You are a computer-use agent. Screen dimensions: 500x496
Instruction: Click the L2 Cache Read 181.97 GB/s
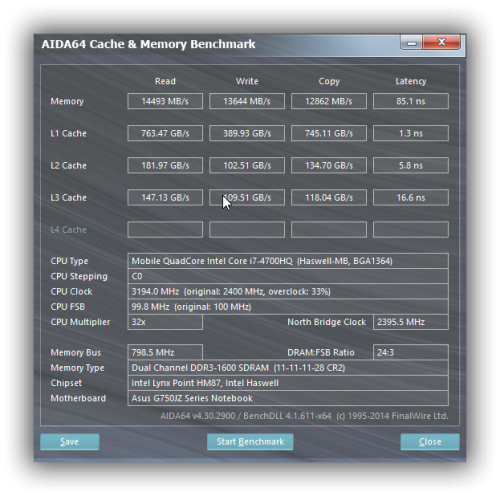point(165,165)
